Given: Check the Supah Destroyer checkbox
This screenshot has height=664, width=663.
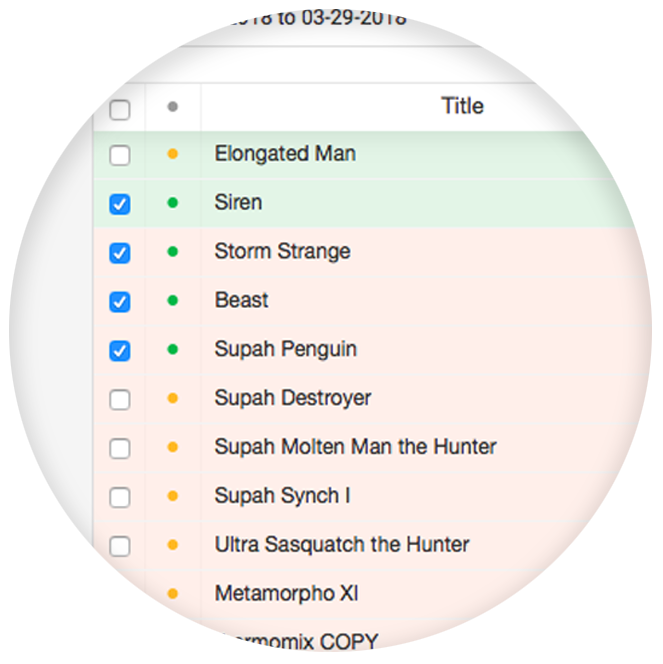Looking at the screenshot, I should (120, 399).
